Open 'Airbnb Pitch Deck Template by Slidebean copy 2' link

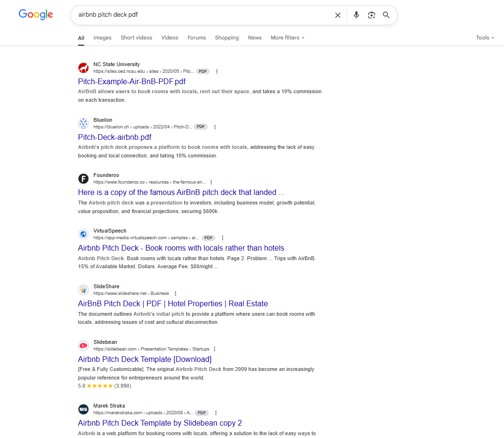(x=160, y=423)
